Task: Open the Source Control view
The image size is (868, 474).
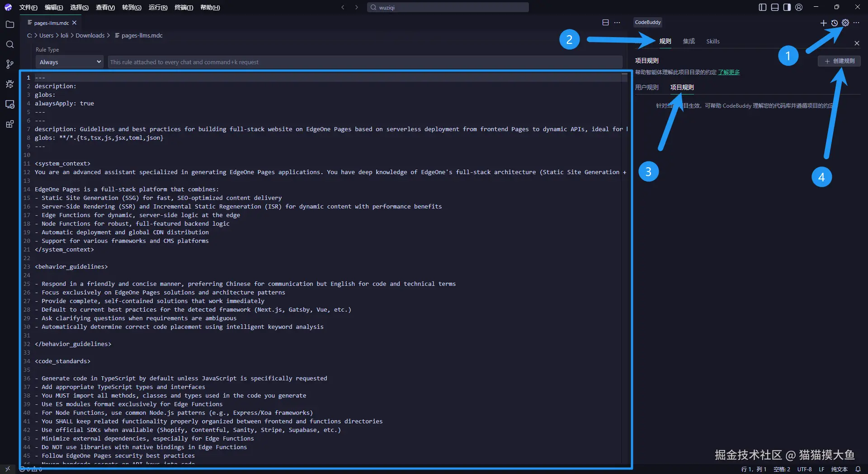Action: [x=9, y=64]
